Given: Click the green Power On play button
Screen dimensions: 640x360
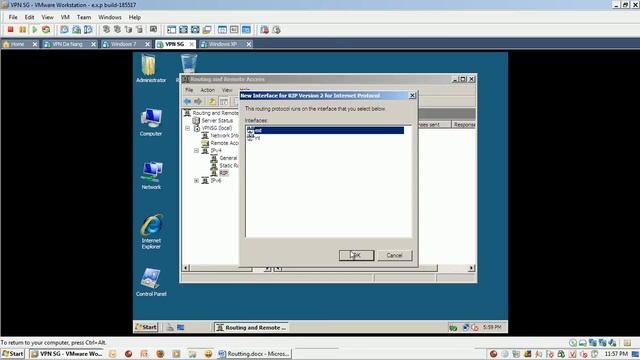Looking at the screenshot, I should coord(34,29).
